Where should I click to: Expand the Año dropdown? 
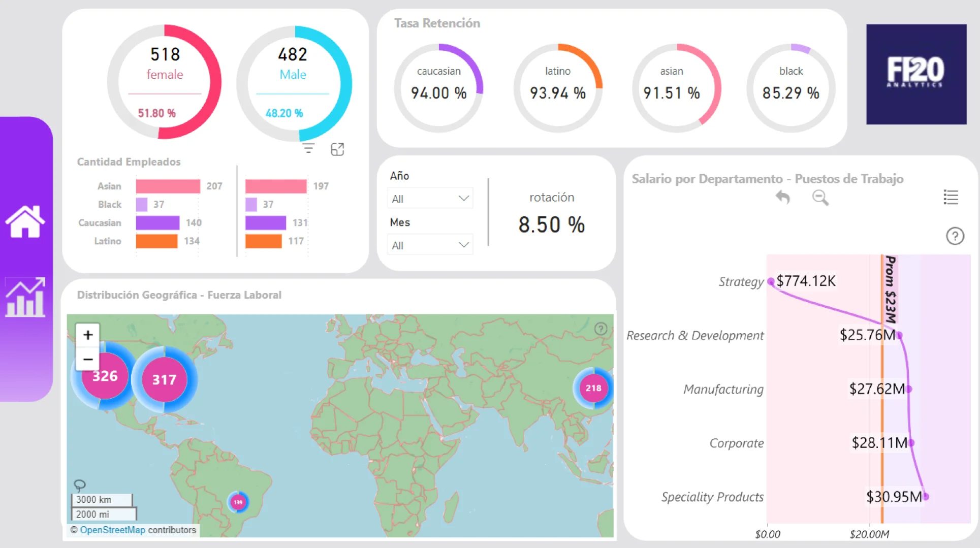point(430,198)
